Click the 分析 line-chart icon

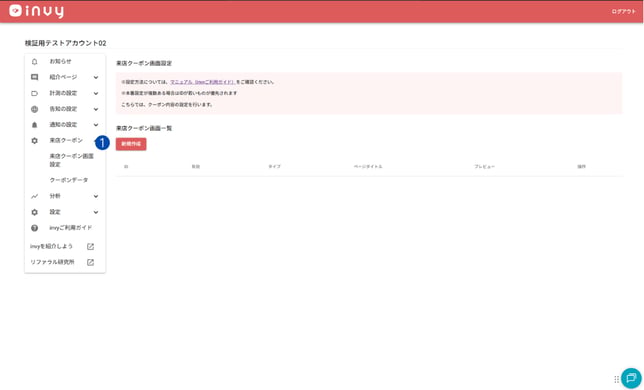(34, 196)
